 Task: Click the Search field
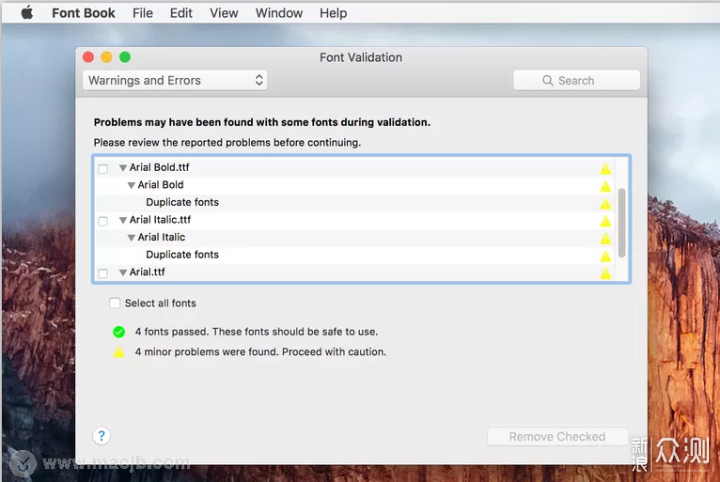(x=576, y=80)
